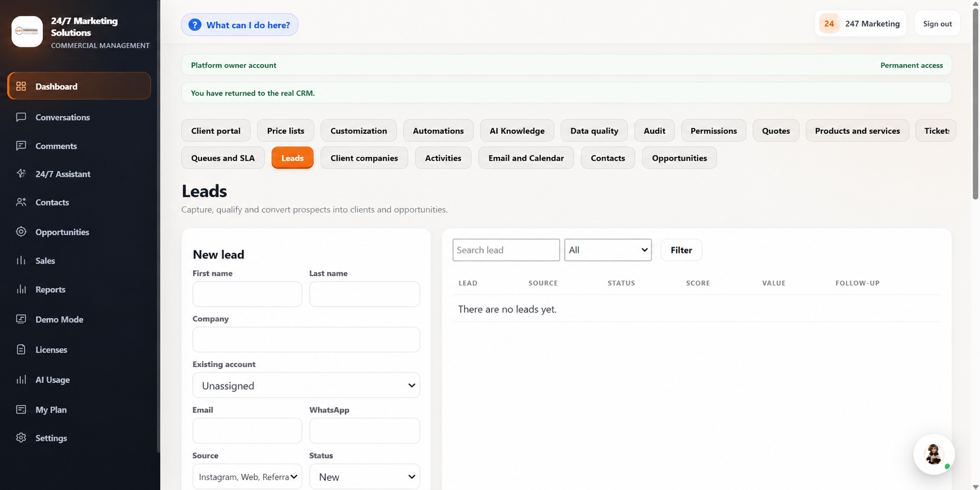Screen dimensions: 980x490
Task: Focus the Email input field
Action: (x=247, y=430)
